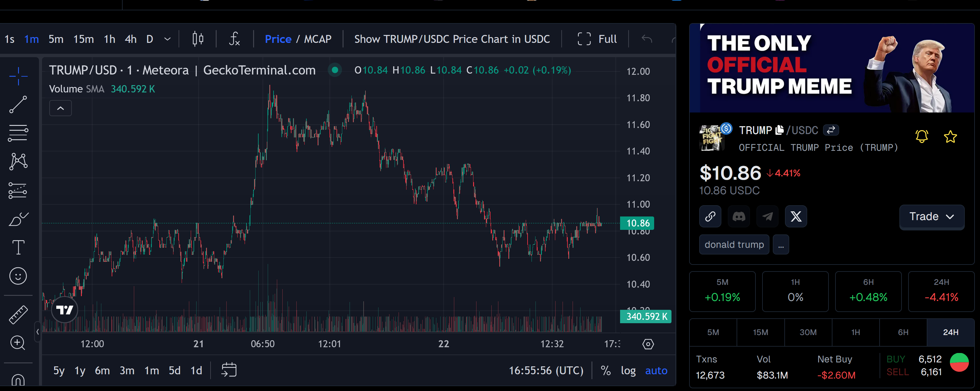
Task: Open the go to date calendar
Action: (x=229, y=370)
